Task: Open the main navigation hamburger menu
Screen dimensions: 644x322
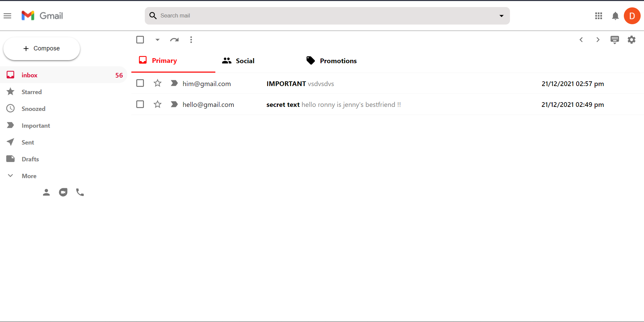Action: [7, 16]
